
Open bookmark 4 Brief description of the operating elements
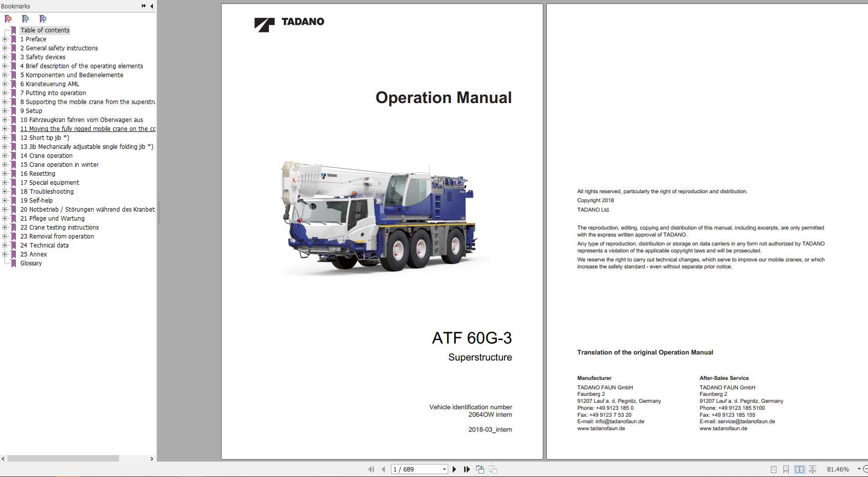(x=82, y=66)
